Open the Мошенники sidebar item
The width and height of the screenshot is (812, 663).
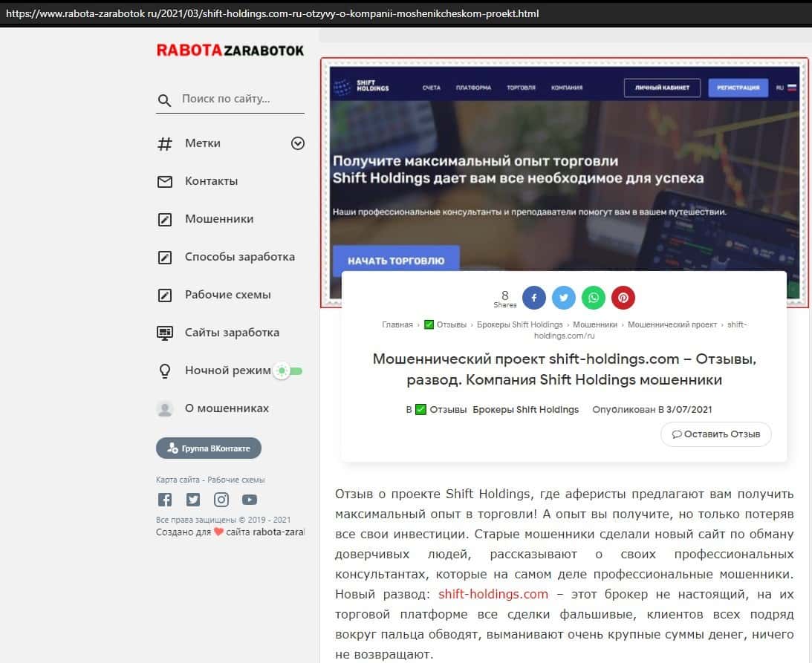click(219, 219)
